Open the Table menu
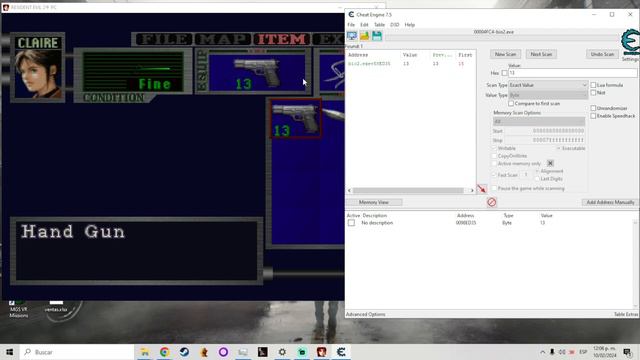This screenshot has height=360, width=640. [379, 25]
